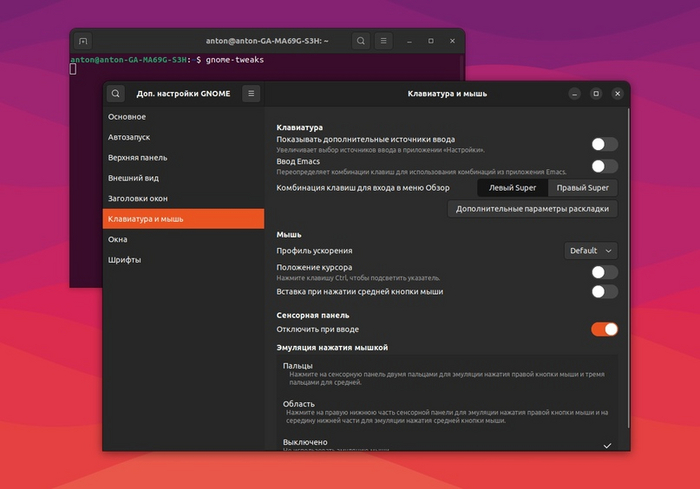Viewport: 700px width, 489px height.
Task: Open the terminal hamburger menu
Action: point(384,41)
